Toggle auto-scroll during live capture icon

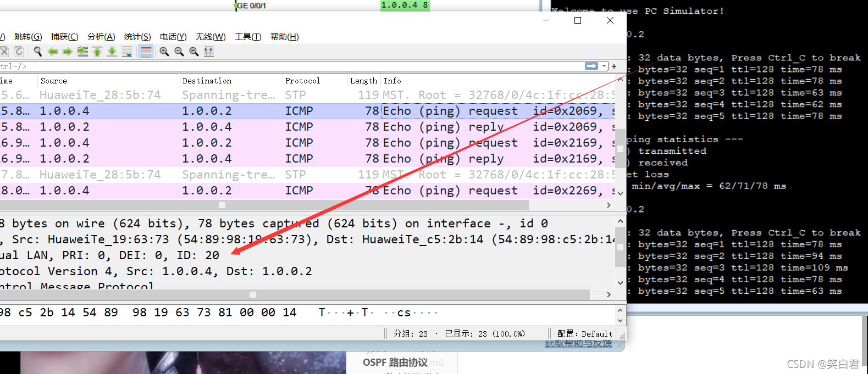point(127,52)
